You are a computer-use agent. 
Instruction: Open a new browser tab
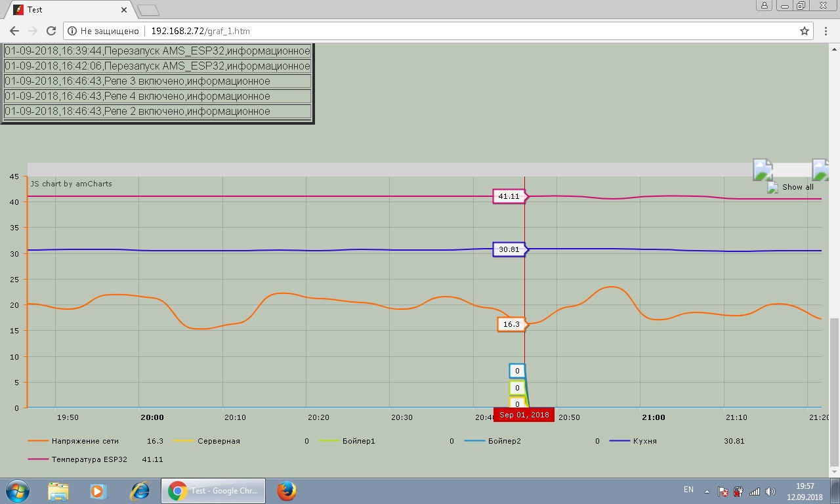[x=149, y=10]
